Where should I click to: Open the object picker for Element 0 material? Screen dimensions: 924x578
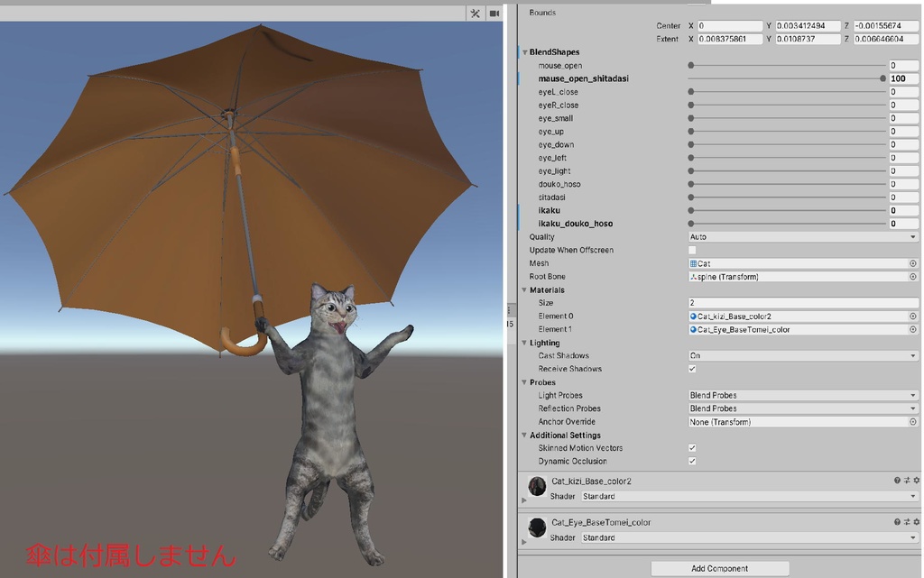(x=914, y=316)
